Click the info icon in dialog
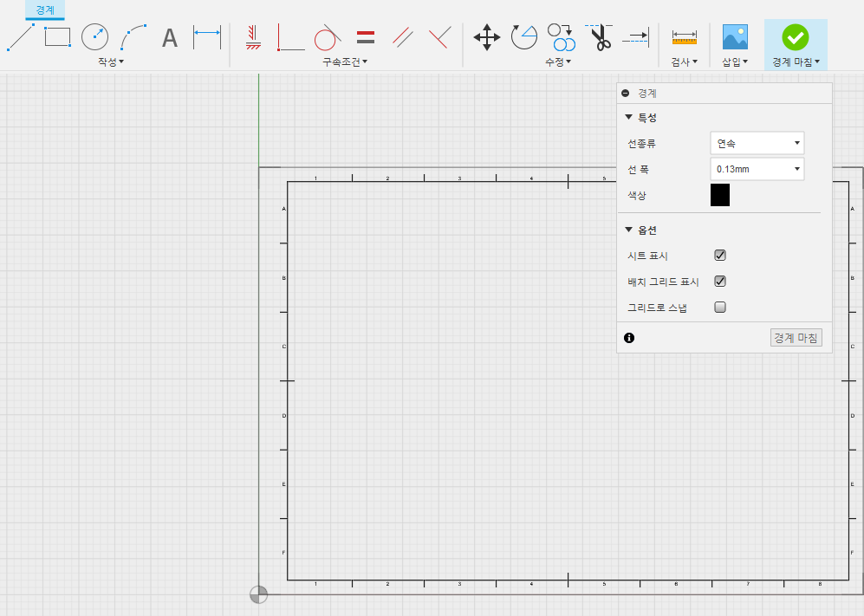 point(628,338)
